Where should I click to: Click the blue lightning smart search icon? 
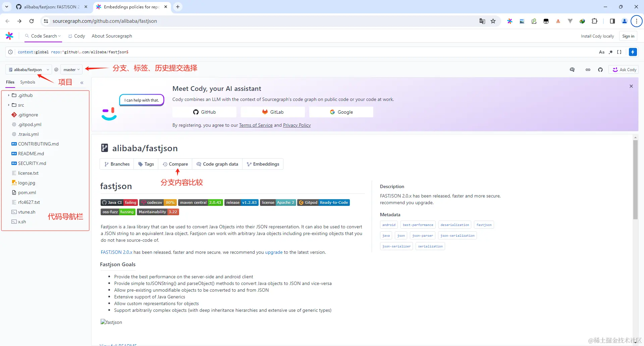633,52
